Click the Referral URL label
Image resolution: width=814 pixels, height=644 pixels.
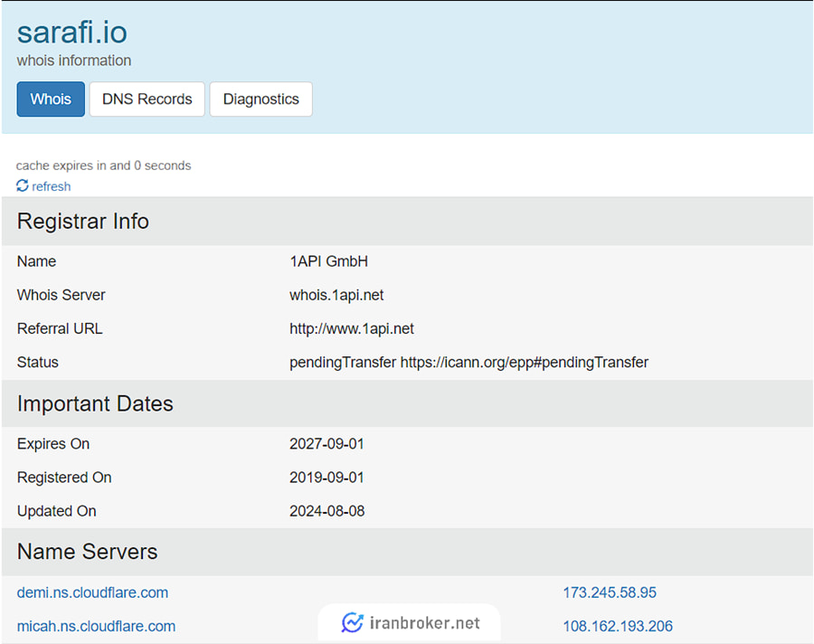point(60,328)
